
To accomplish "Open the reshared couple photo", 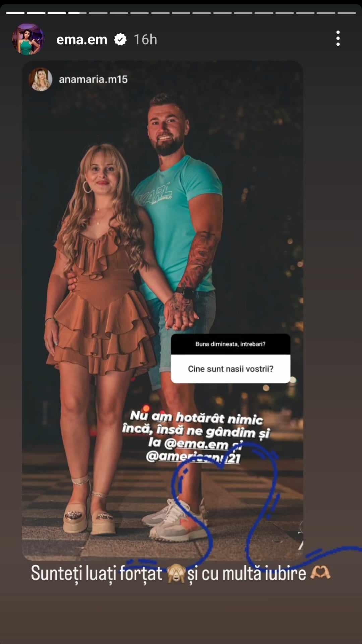I will tap(163, 310).
